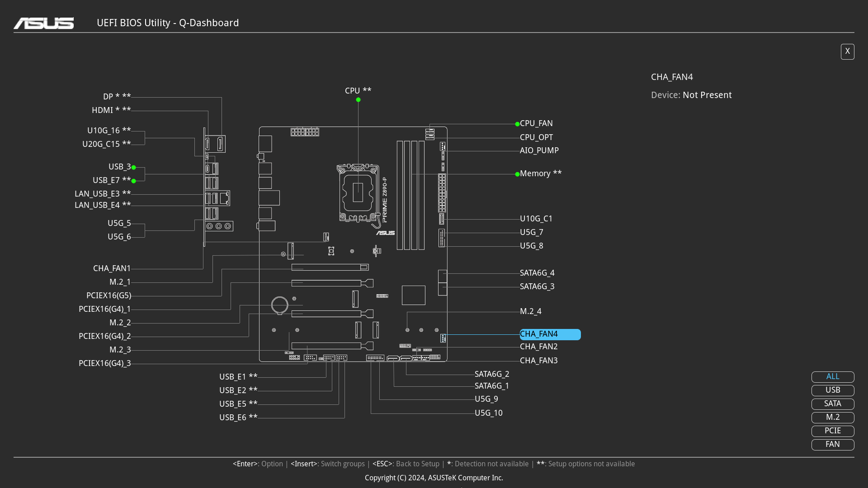Click the 8-pin CPU power connector on diagram
This screenshot has height=488, width=868.
coord(305,132)
